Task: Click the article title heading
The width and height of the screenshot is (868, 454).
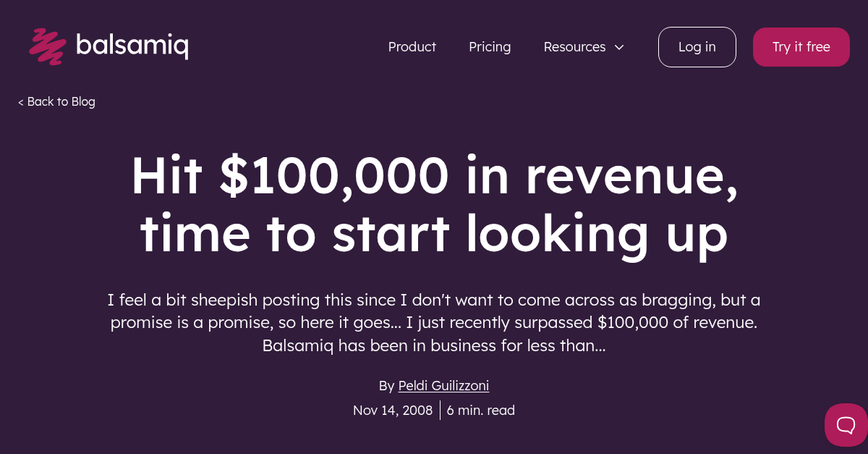Action: pyautogui.click(x=434, y=203)
